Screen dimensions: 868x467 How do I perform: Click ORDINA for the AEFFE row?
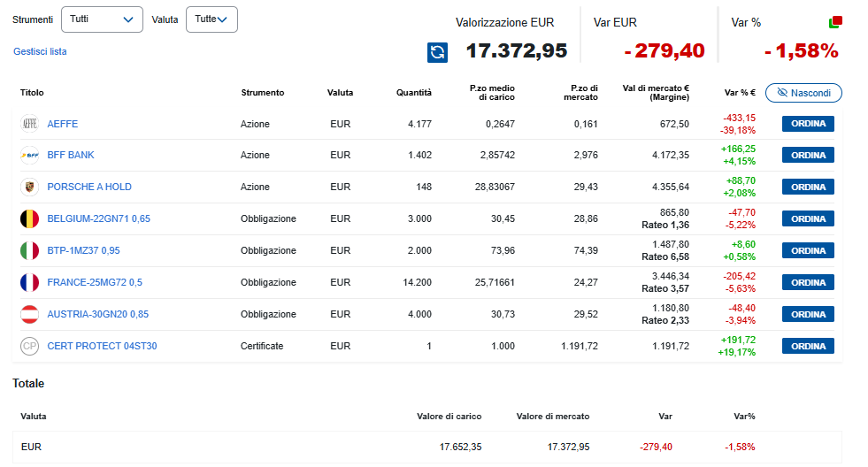(808, 124)
